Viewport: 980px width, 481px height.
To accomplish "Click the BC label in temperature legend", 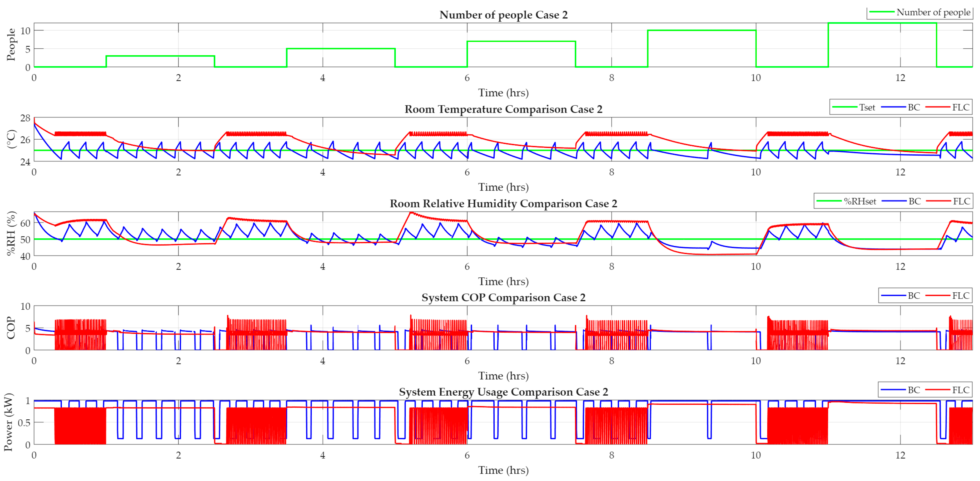I will point(914,107).
